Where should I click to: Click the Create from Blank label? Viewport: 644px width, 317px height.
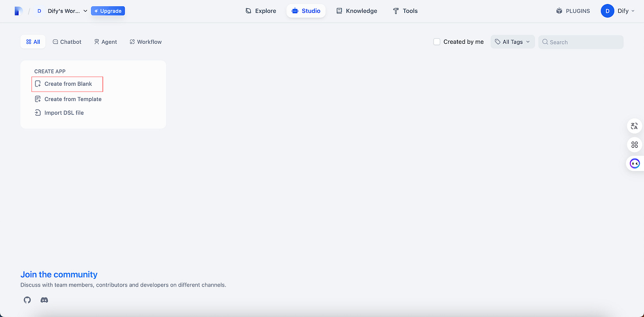pos(68,84)
